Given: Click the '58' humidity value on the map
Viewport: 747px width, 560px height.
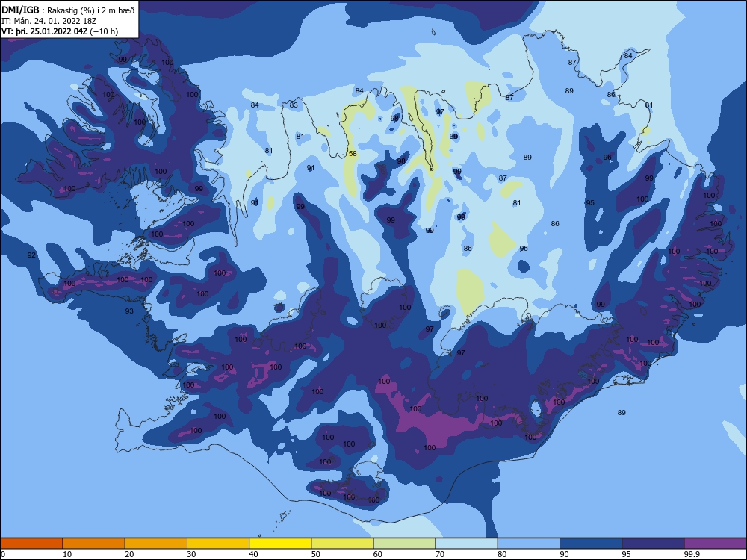Looking at the screenshot, I should tap(353, 153).
